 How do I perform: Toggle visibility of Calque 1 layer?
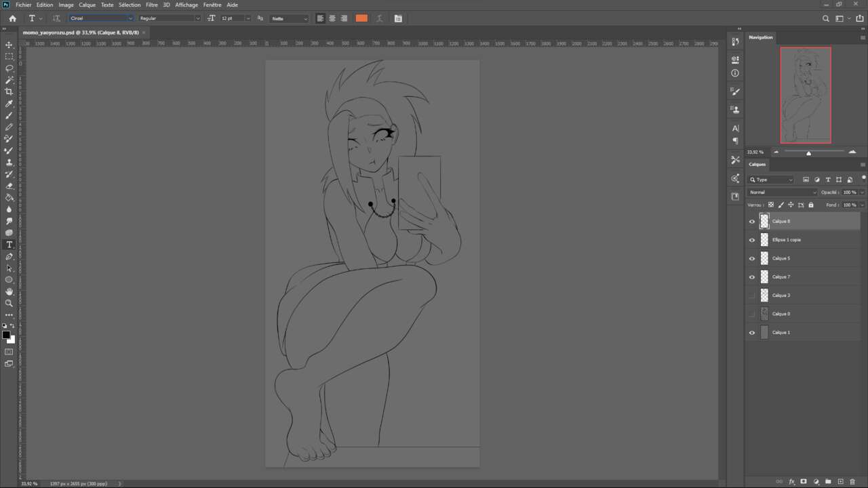click(751, 333)
